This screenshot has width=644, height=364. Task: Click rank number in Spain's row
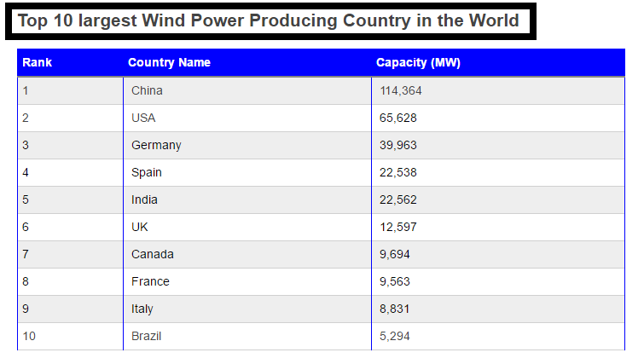(26, 173)
